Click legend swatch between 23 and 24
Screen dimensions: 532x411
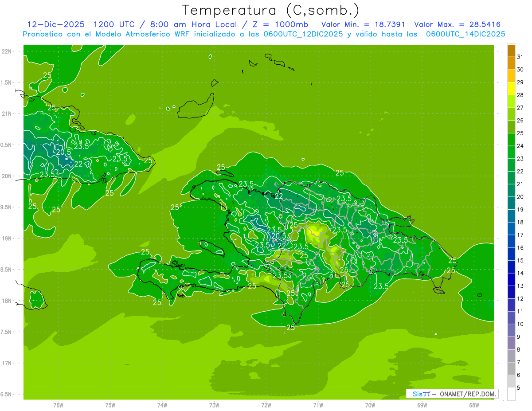[x=511, y=152]
